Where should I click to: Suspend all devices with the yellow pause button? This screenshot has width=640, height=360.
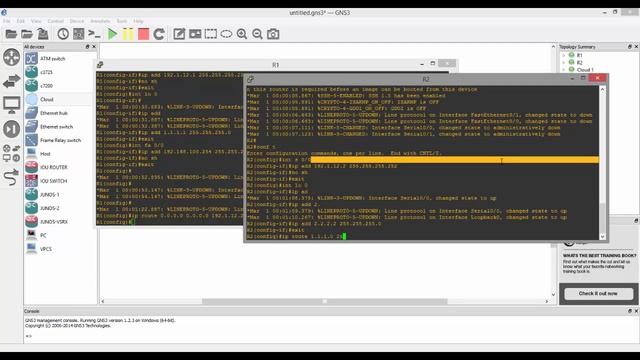(128, 34)
